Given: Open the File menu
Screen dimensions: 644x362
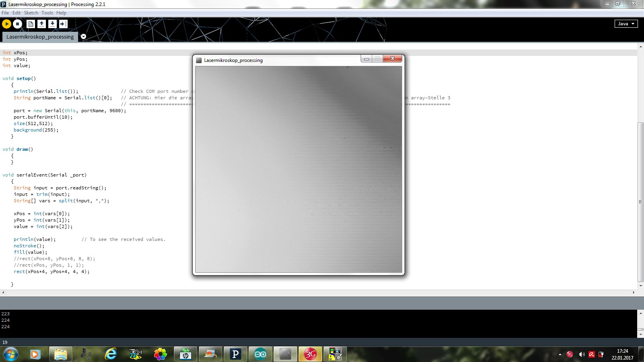Looking at the screenshot, I should [x=5, y=13].
